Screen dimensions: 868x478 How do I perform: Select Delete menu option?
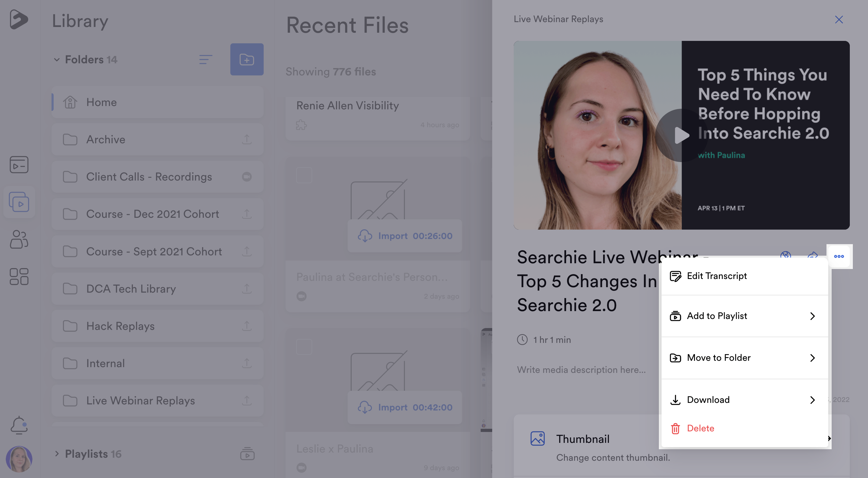[x=745, y=429]
